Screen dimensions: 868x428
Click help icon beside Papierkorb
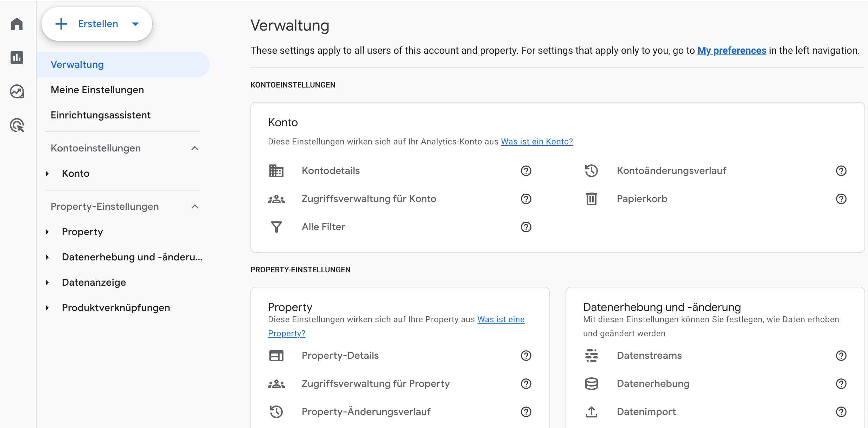point(841,199)
